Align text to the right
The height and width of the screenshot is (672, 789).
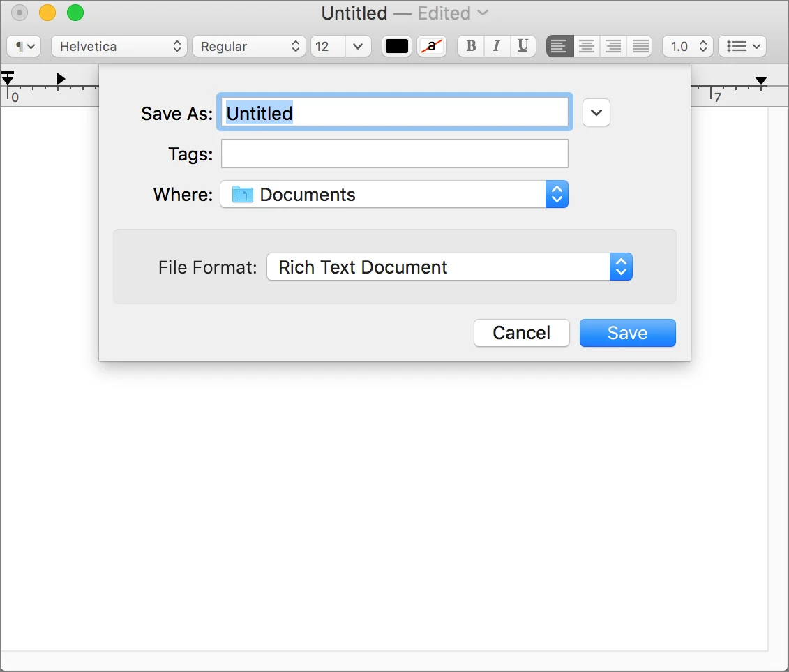[x=613, y=46]
